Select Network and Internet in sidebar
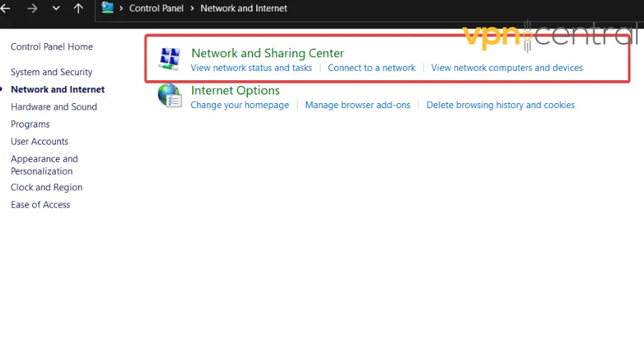Screen dimensions: 644x358 [x=57, y=89]
